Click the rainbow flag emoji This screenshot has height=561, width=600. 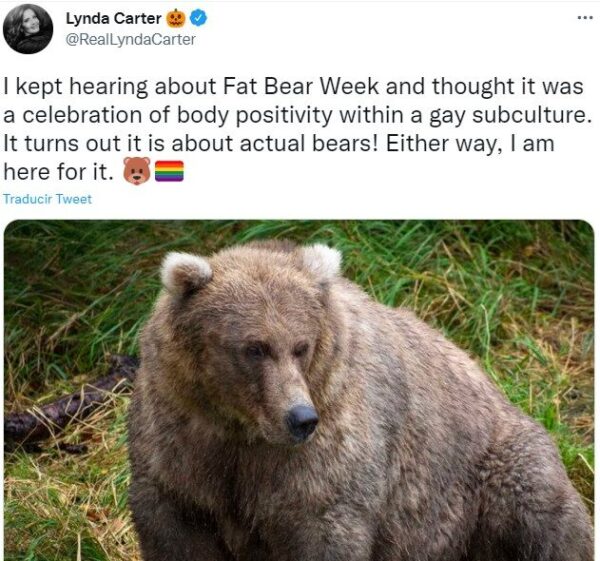pos(169,171)
